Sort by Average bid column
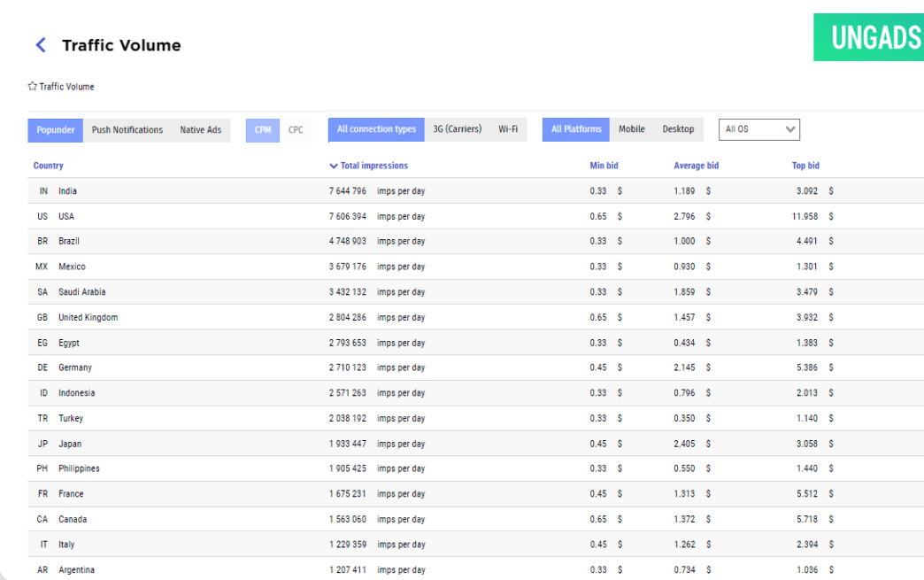This screenshot has width=924, height=580. (696, 166)
